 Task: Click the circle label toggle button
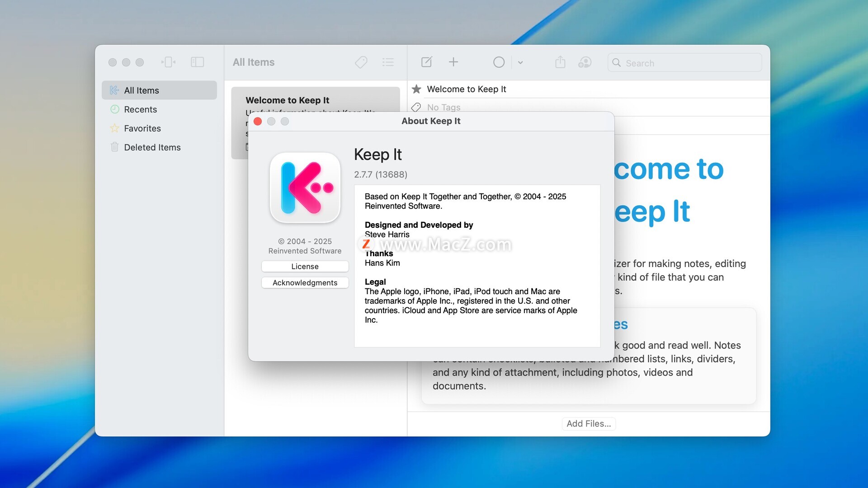click(x=499, y=62)
